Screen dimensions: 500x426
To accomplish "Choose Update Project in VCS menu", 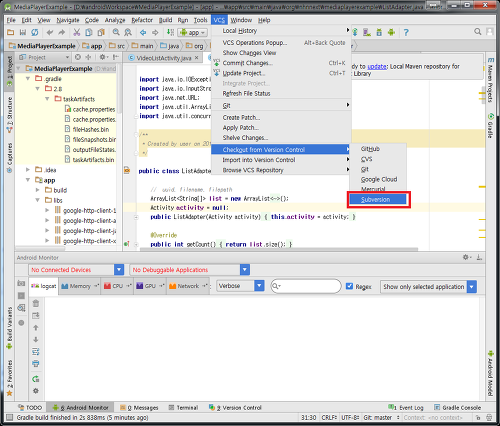I will pyautogui.click(x=281, y=73).
